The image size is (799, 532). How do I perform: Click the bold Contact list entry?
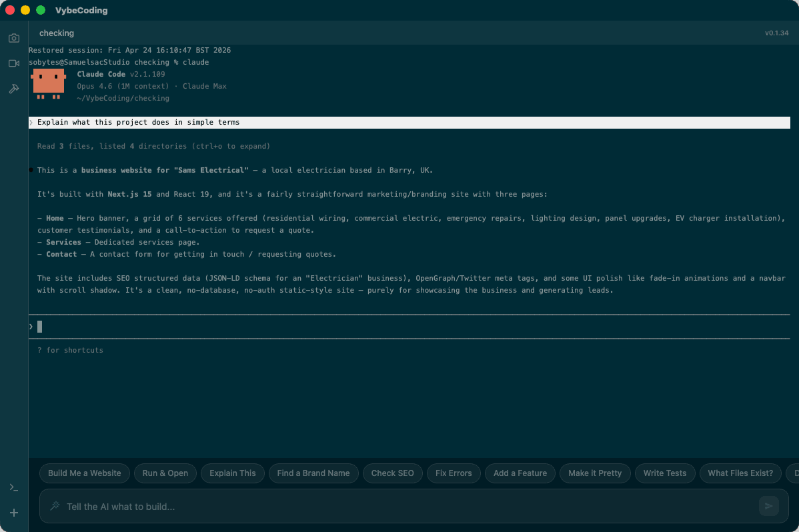coord(61,254)
